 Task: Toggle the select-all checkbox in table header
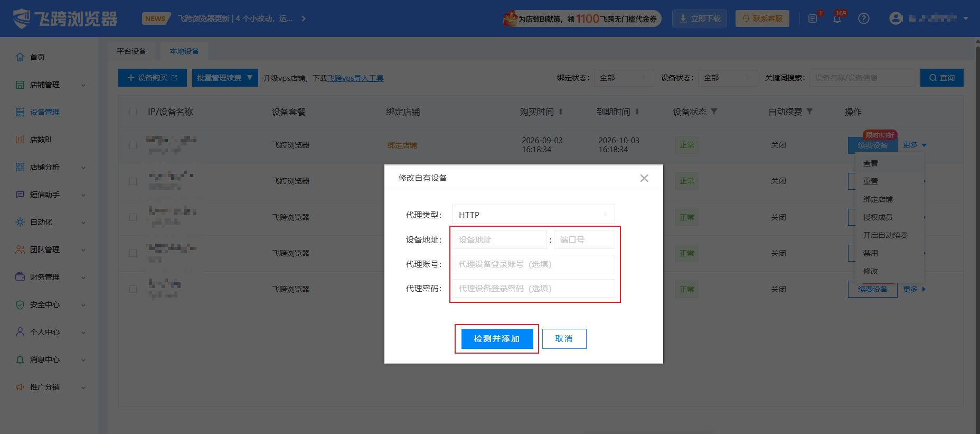[x=133, y=112]
